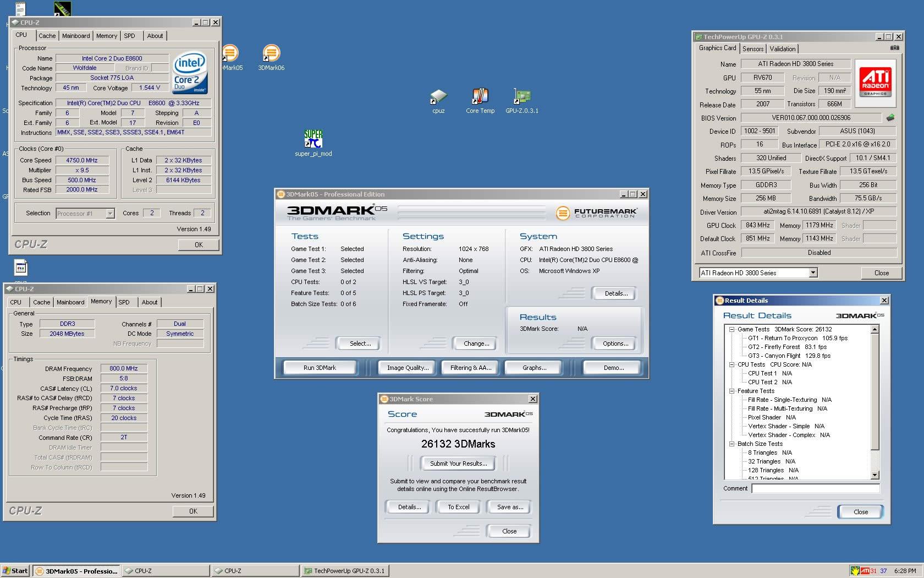Open the Windows Start button

coord(15,571)
